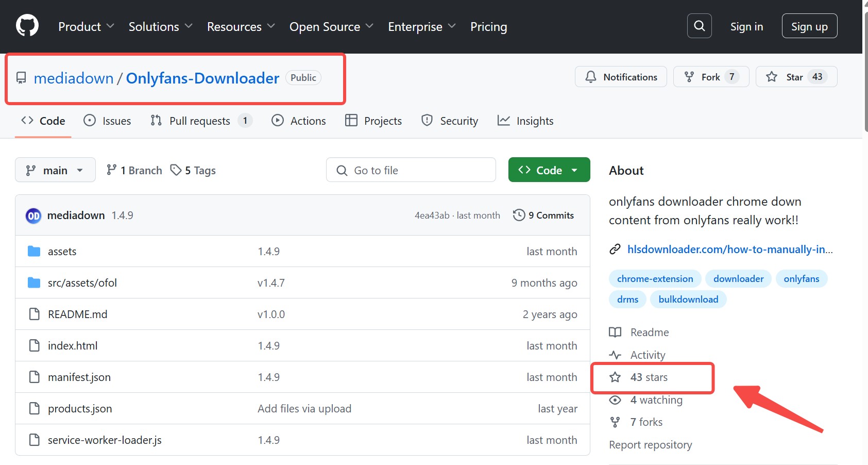
Task: Click the mediadown avatar icon
Action: pos(33,215)
